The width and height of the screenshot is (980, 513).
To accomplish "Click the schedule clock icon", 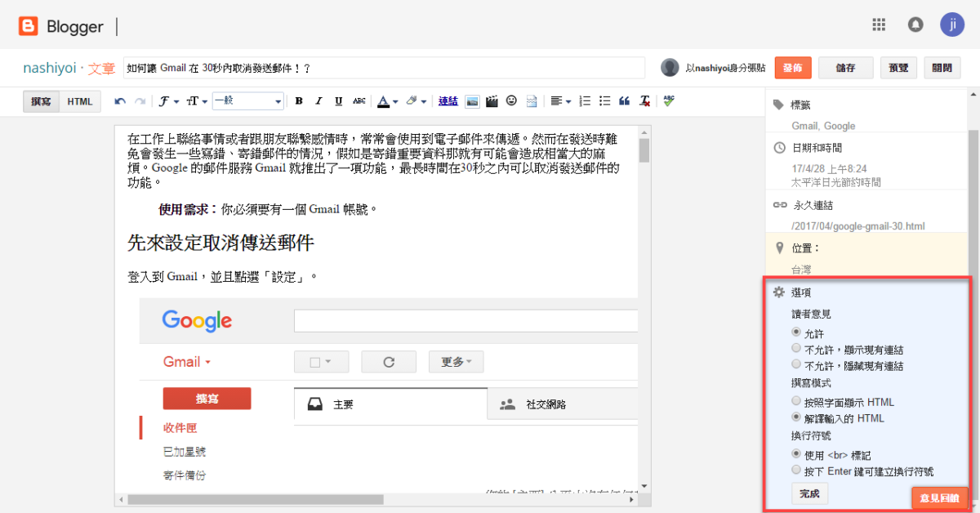I will [779, 148].
